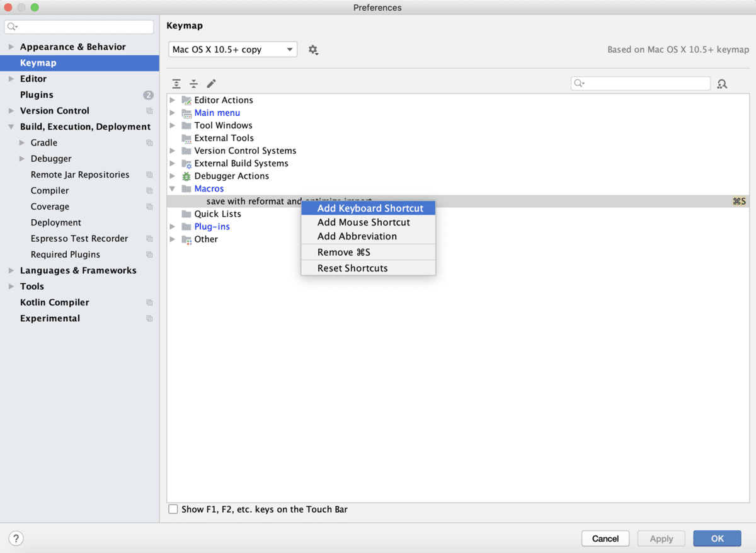Viewport: 756px width, 553px height.
Task: Click the Other folder icon
Action: [x=186, y=239]
